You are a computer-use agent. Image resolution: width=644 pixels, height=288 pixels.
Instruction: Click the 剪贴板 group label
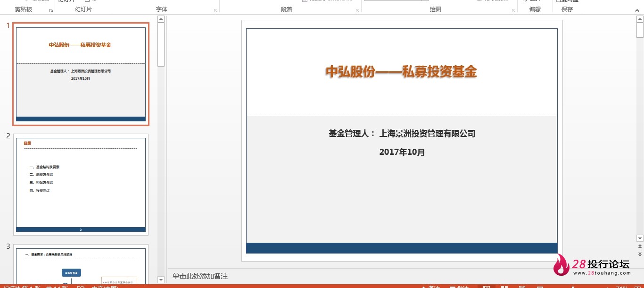coord(24,9)
